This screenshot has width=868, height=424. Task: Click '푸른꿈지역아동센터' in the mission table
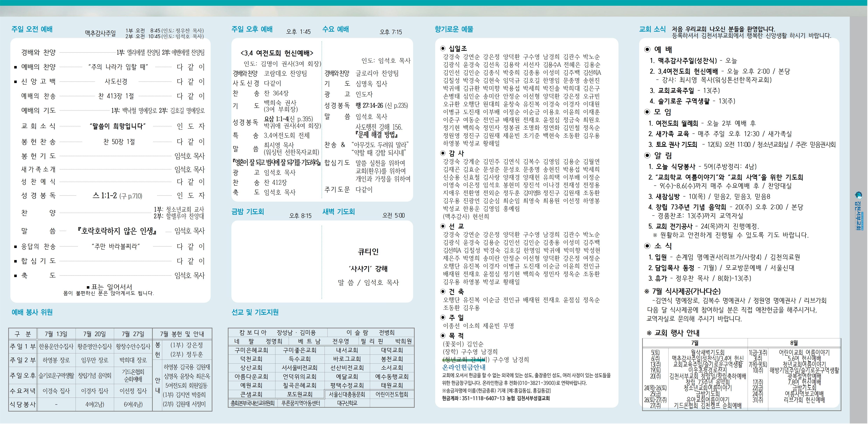301,403
